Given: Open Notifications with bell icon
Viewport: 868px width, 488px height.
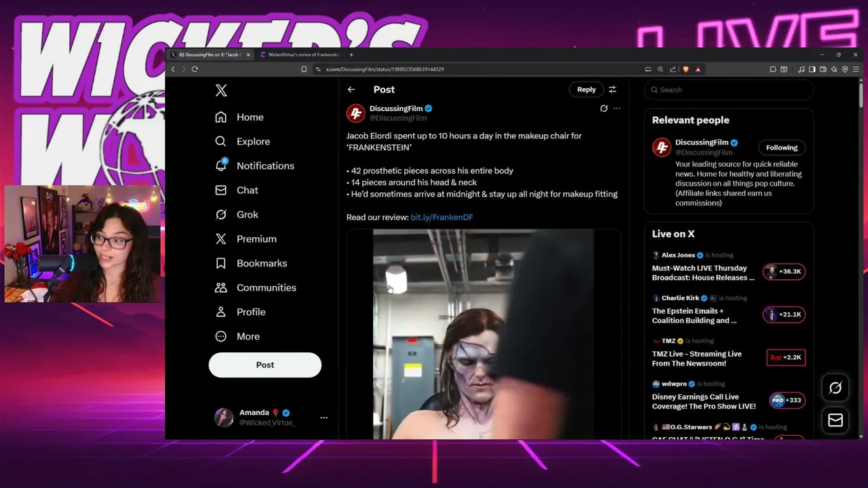Looking at the screenshot, I should [254, 166].
